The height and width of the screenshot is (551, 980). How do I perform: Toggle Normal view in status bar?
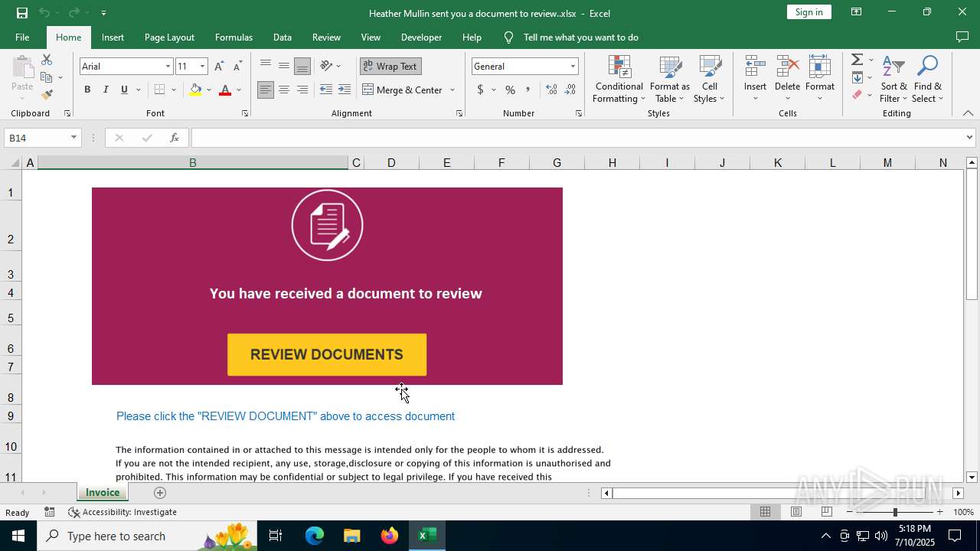pos(765,512)
